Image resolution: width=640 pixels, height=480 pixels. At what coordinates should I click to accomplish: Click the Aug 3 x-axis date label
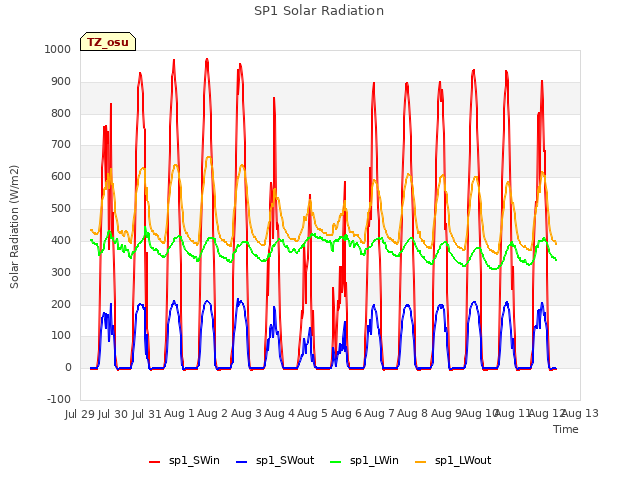pos(246,413)
